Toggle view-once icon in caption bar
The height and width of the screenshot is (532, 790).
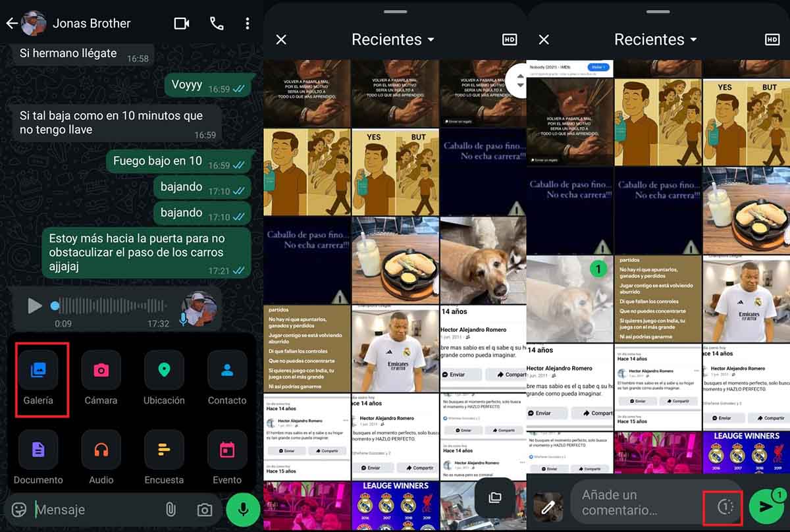pos(724,506)
